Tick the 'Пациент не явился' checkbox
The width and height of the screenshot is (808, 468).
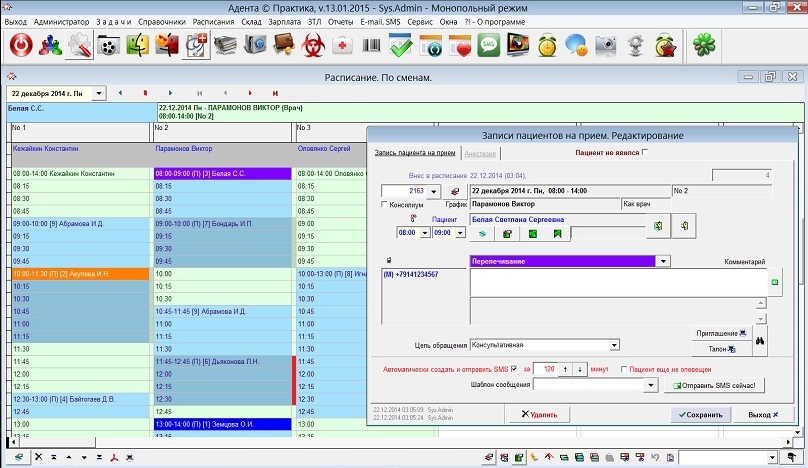tap(645, 152)
